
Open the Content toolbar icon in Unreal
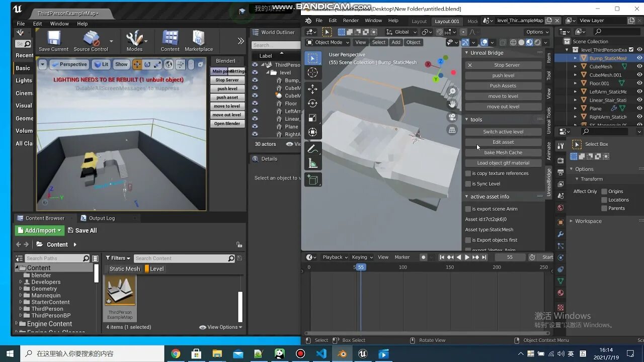(170, 41)
